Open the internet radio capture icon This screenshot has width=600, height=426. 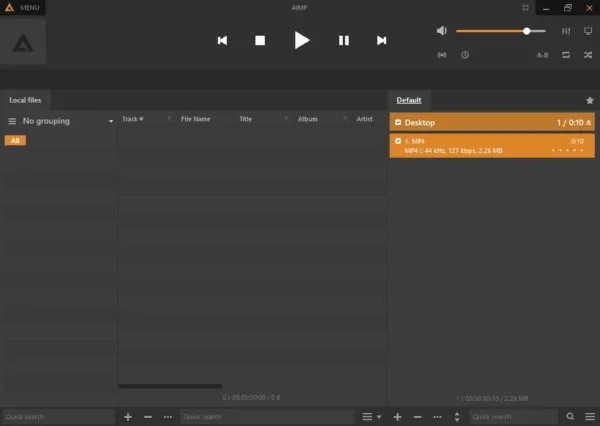[442, 55]
